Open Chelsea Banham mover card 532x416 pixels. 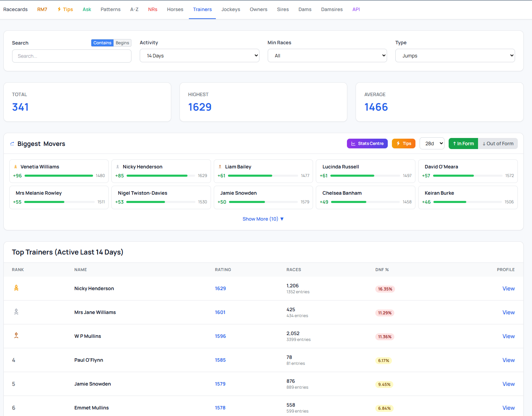click(x=366, y=197)
